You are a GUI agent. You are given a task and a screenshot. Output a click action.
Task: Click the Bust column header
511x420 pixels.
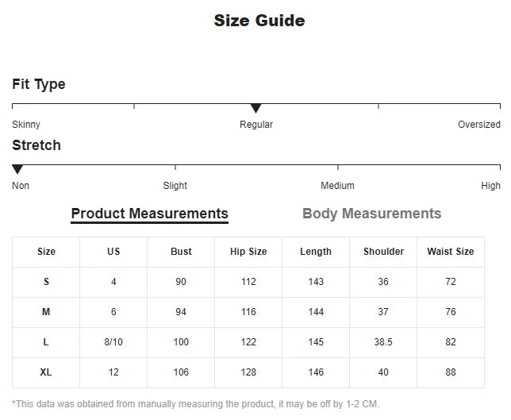(x=181, y=252)
